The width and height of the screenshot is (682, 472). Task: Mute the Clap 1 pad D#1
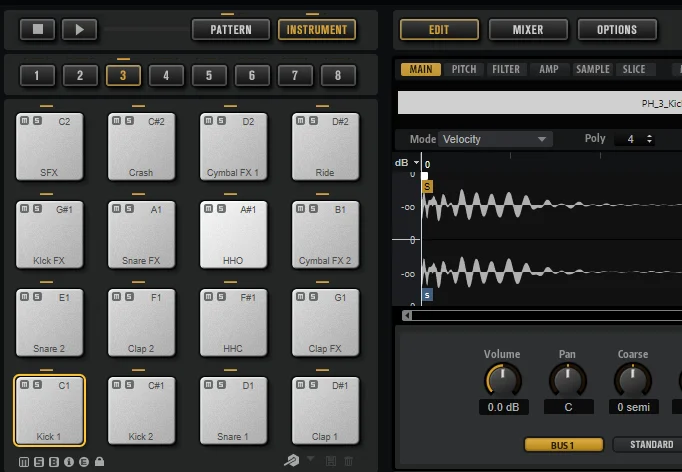click(301, 385)
